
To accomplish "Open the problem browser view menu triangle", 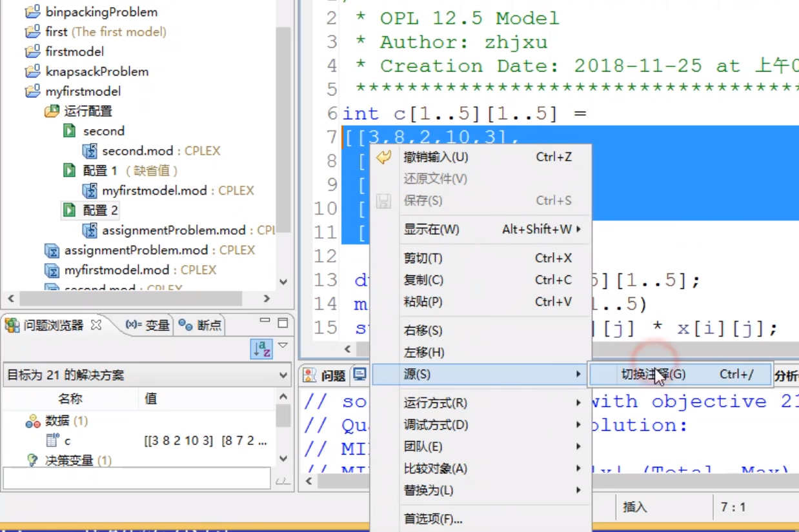I will coord(282,346).
